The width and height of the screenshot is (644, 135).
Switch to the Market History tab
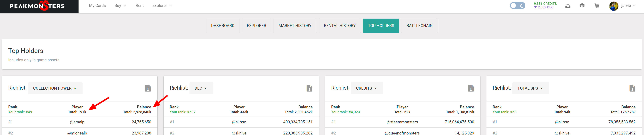(295, 26)
